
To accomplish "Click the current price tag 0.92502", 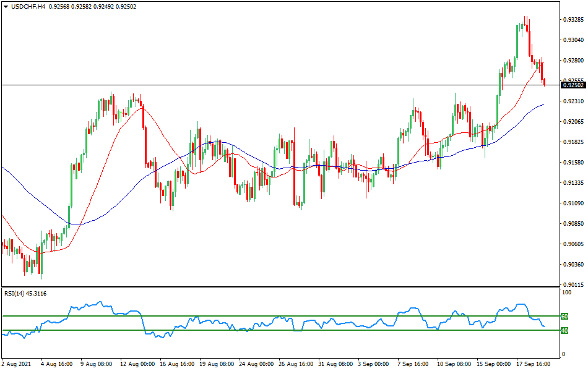I will (573, 85).
